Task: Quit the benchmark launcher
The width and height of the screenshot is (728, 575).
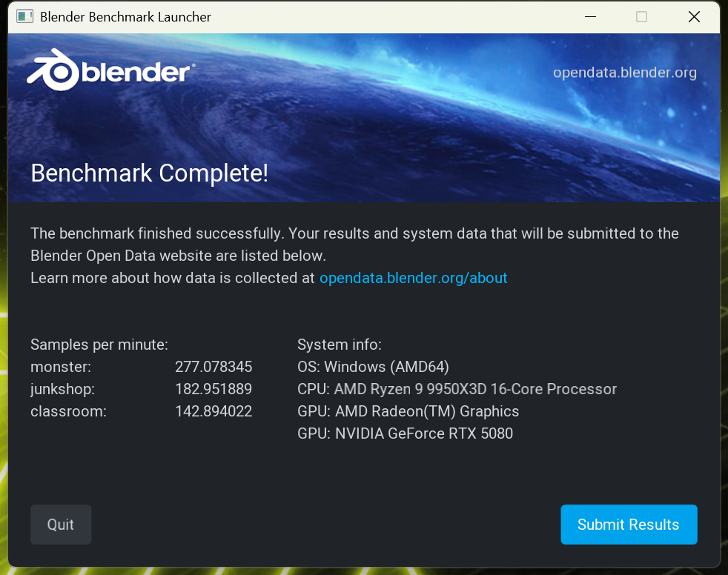Action: (x=61, y=525)
